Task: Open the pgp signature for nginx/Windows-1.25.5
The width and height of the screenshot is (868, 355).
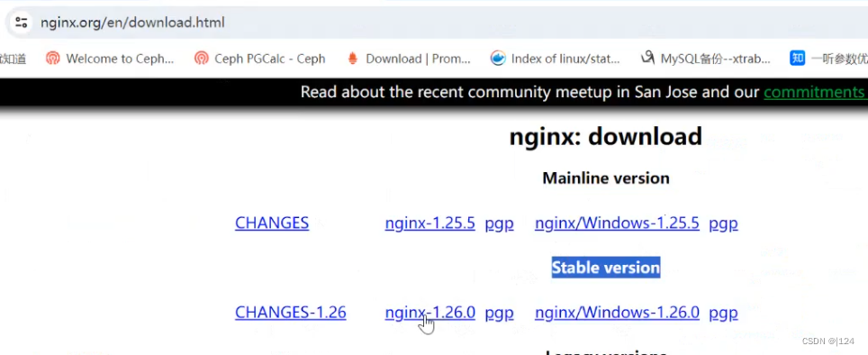Action: coord(724,223)
